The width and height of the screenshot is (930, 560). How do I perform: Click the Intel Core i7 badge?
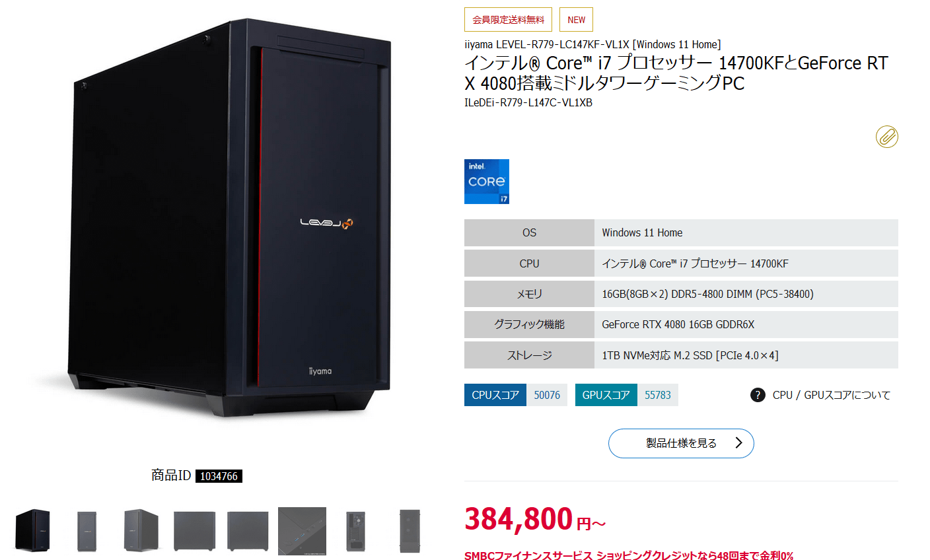pos(487,182)
